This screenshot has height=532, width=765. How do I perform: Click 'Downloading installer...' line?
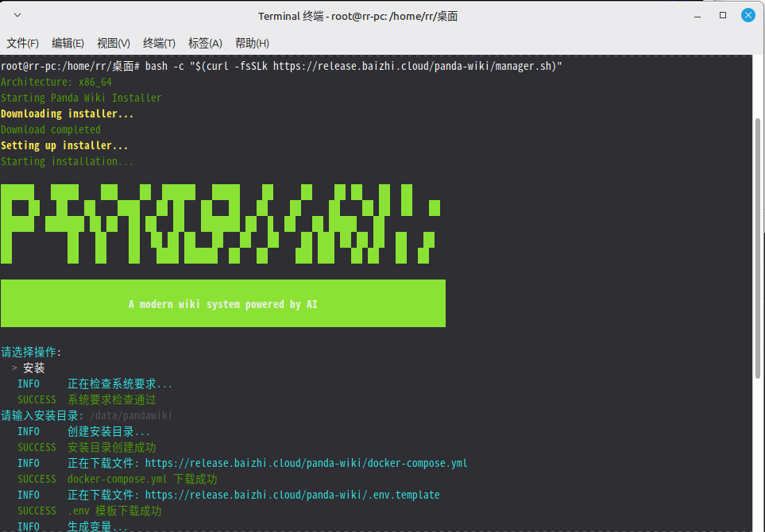[67, 114]
